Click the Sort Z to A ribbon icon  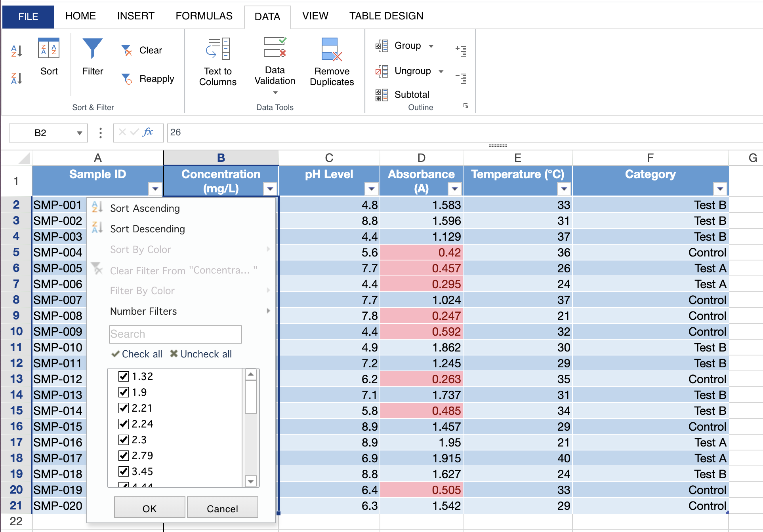(16, 78)
